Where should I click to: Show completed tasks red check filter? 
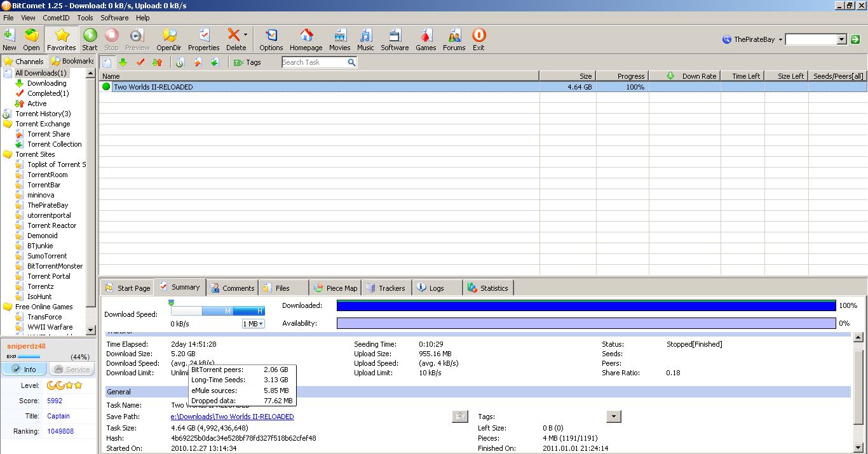140,62
